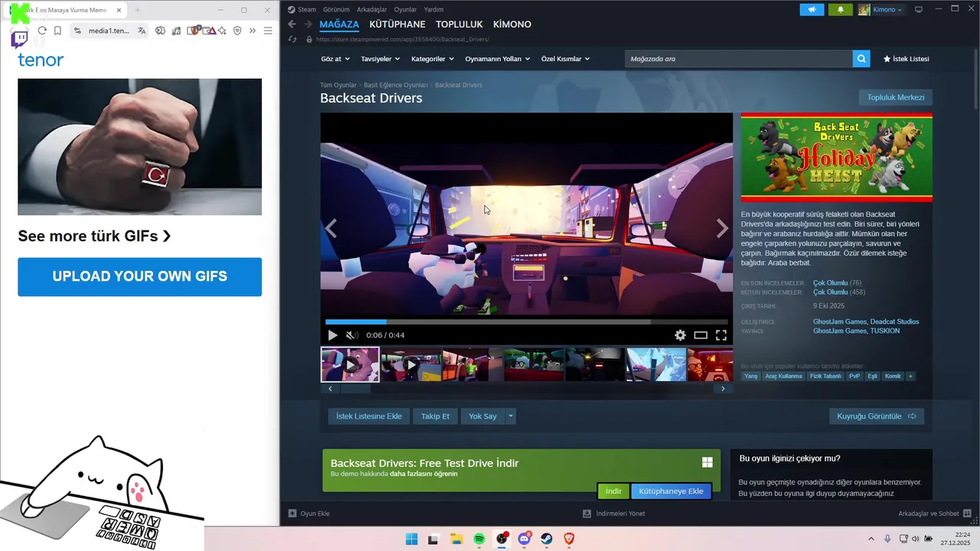The height and width of the screenshot is (551, 980).
Task: Select first trailer thumbnail
Action: point(350,365)
